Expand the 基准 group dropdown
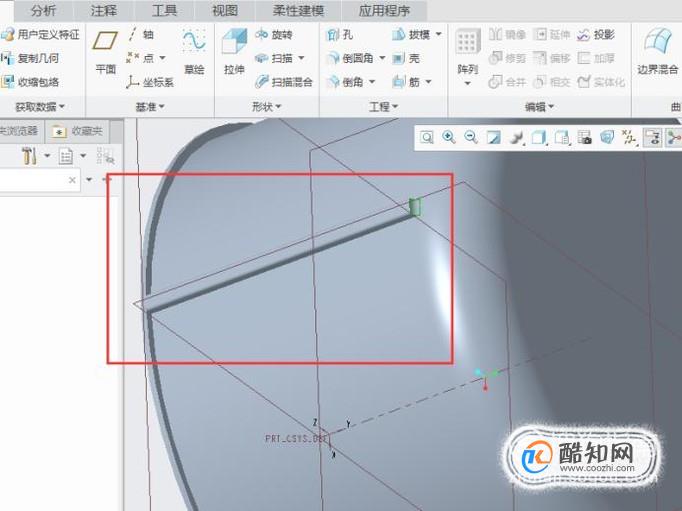The height and width of the screenshot is (511, 682). click(150, 107)
